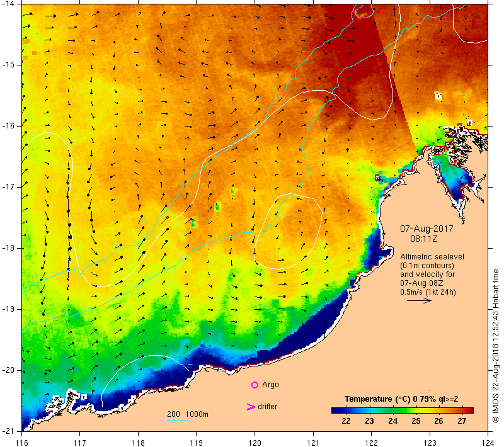Click the 'drifter' legend label
Screen dimensions: 504x447
[267, 407]
